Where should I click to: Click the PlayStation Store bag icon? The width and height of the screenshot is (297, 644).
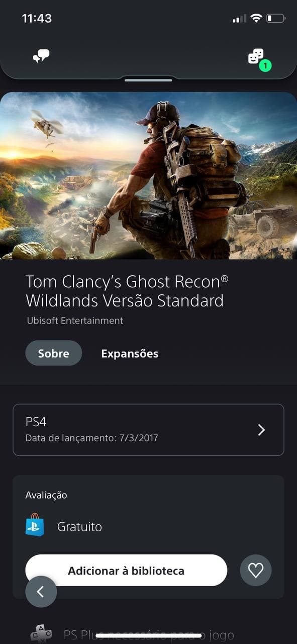[x=35, y=525]
